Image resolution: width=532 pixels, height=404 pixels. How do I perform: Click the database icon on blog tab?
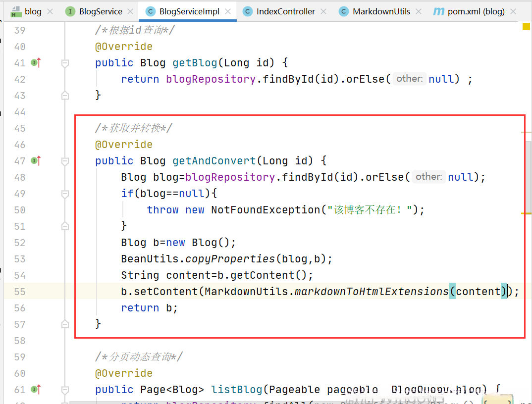[16, 12]
